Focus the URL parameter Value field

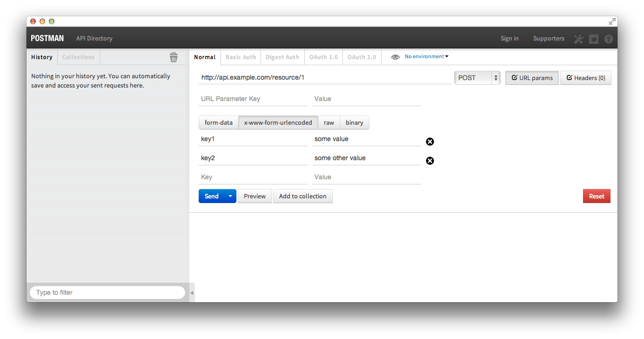pos(367,99)
